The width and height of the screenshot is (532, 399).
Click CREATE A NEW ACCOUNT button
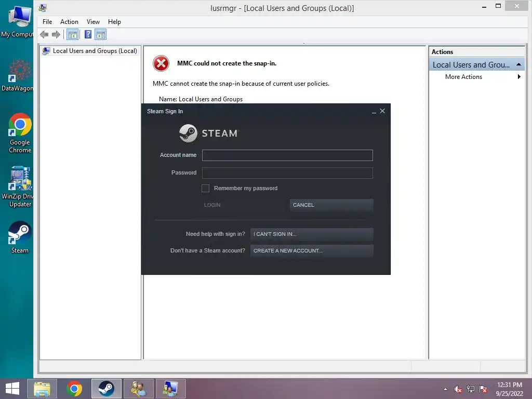coord(312,251)
